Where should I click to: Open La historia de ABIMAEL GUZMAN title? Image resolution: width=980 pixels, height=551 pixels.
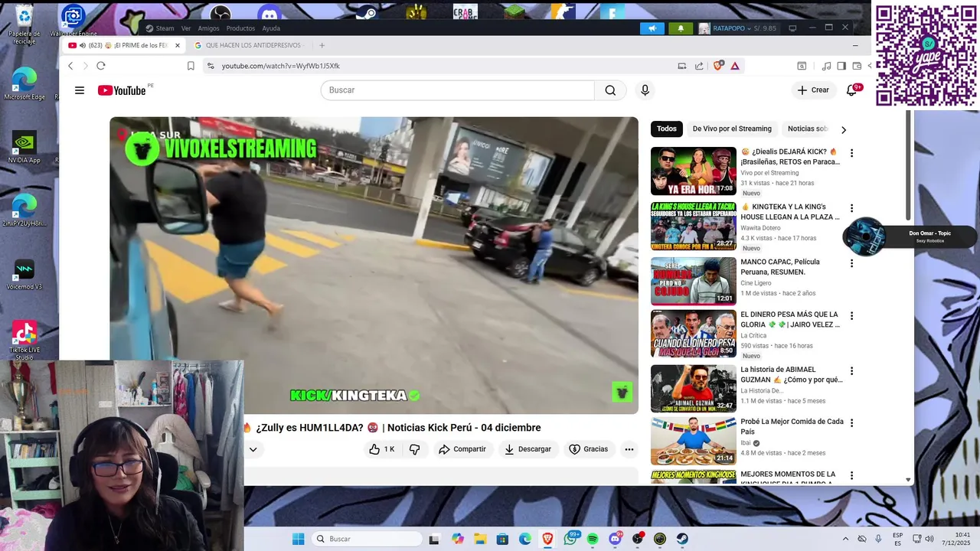[791, 374]
